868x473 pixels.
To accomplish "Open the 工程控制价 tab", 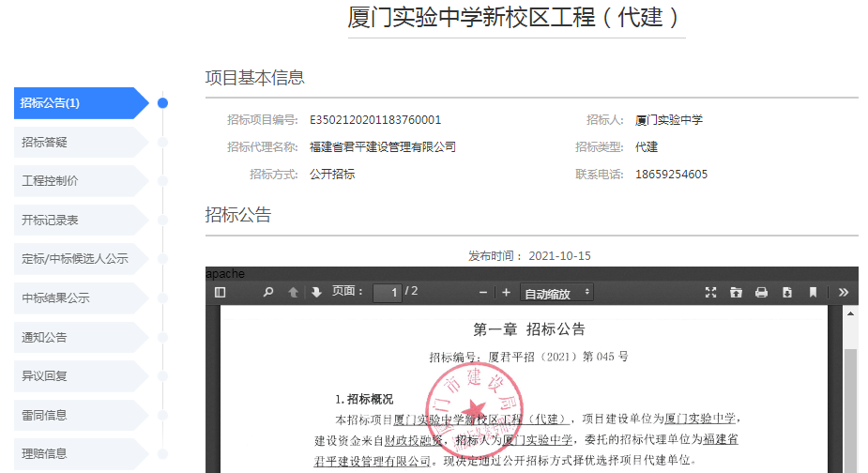I will [81, 181].
